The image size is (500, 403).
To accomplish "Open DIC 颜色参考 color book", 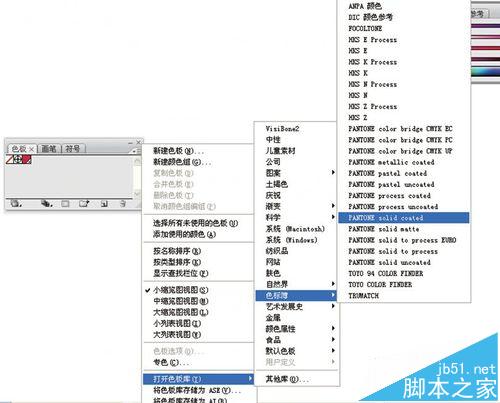I will (370, 17).
